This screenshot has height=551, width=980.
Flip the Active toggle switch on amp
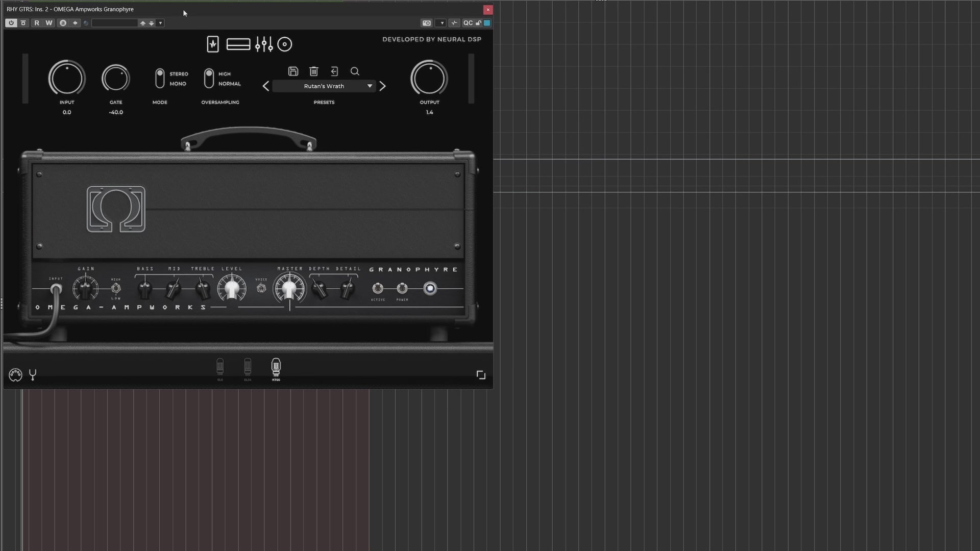(378, 289)
